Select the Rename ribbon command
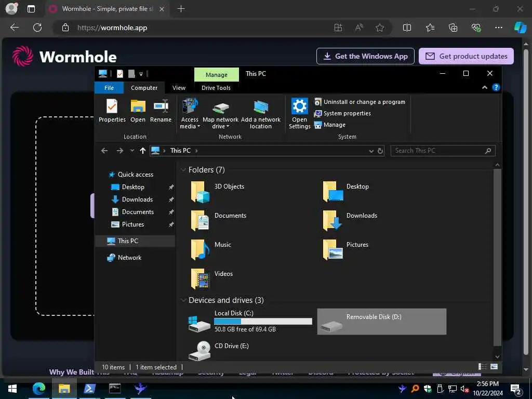Image resolution: width=532 pixels, height=399 pixels. coord(161,111)
